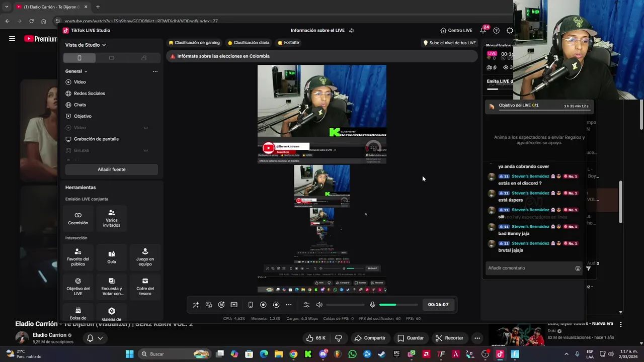Image resolution: width=644 pixels, height=362 pixels.
Task: Like the YouTube video with 65 K
Action: pos(316,338)
